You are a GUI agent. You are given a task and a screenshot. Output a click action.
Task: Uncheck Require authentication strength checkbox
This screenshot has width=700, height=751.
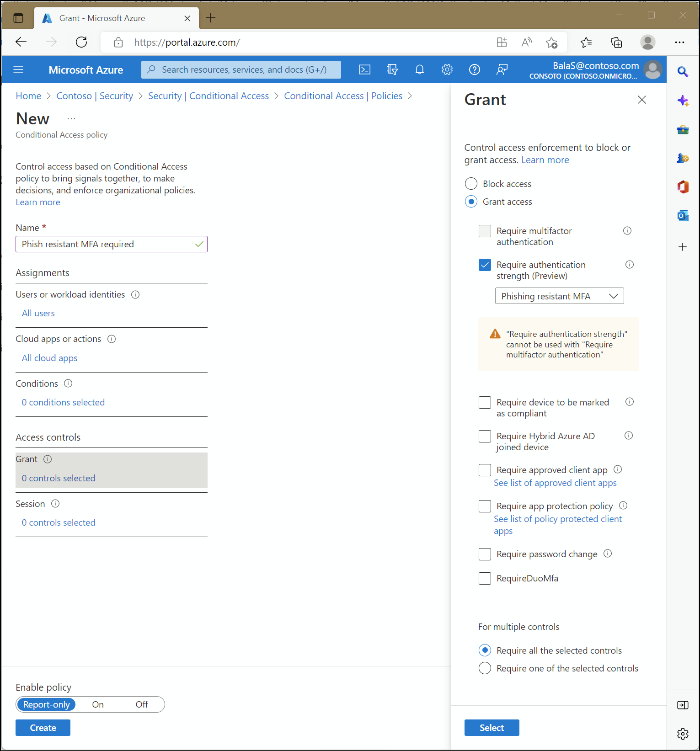[485, 265]
